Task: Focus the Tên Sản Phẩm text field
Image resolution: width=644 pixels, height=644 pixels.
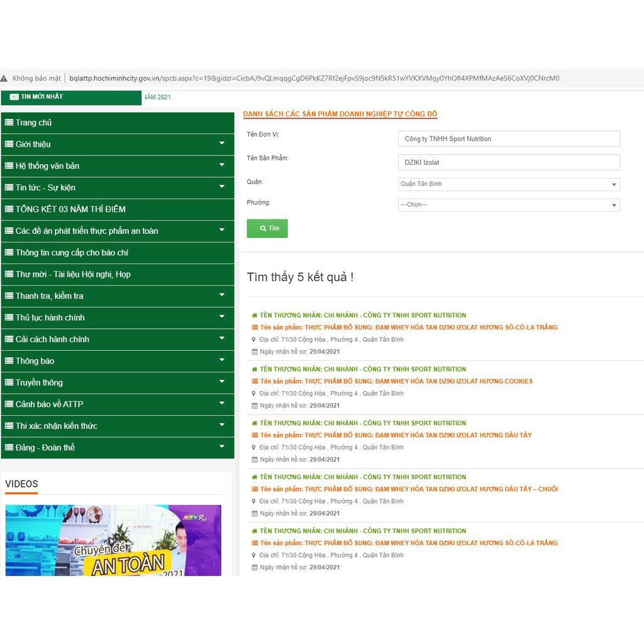Action: click(x=508, y=162)
